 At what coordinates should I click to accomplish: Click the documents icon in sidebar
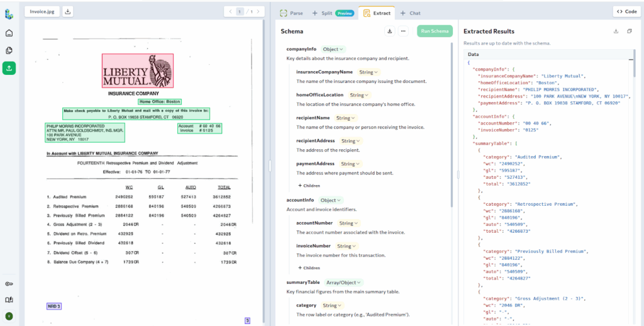9,50
